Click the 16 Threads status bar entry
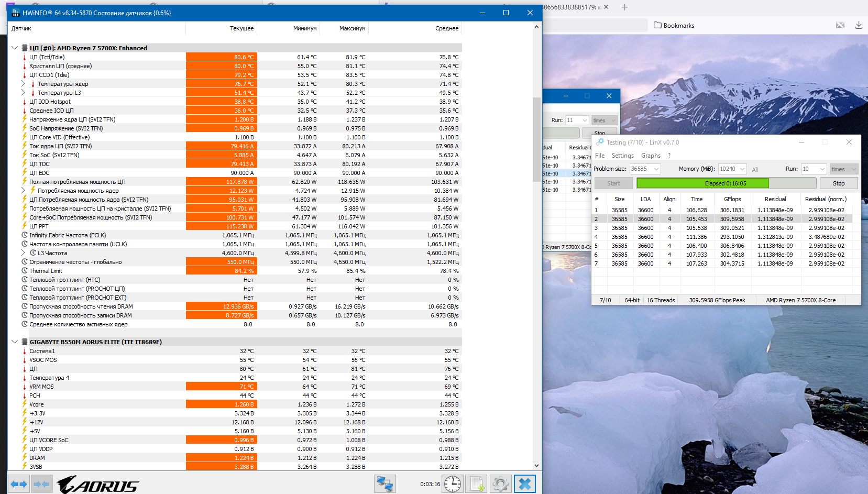 [x=661, y=300]
